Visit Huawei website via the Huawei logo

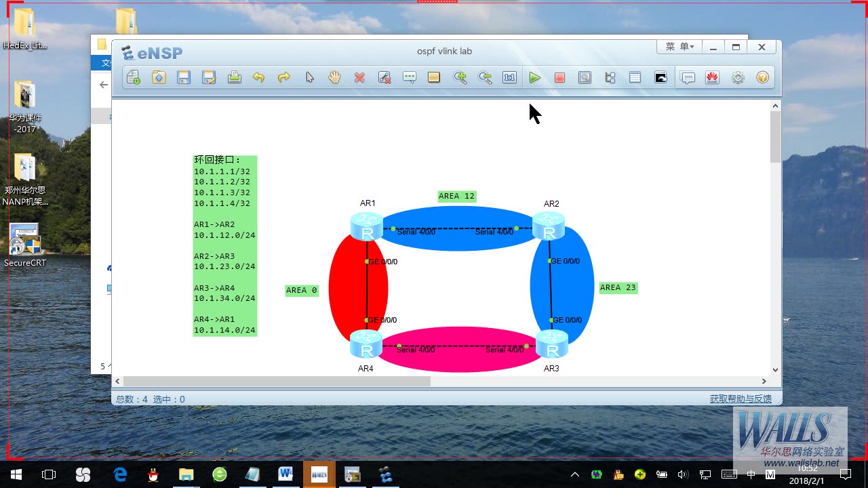pos(712,78)
